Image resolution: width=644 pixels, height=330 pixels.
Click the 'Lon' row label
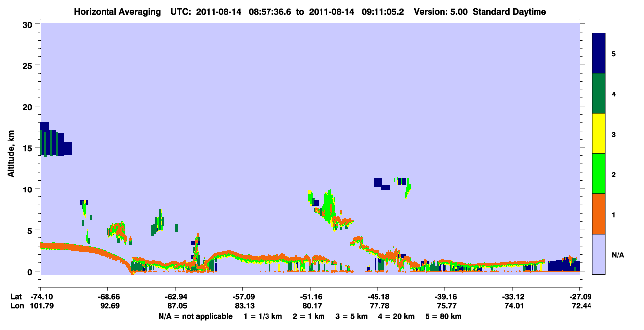pos(17,306)
